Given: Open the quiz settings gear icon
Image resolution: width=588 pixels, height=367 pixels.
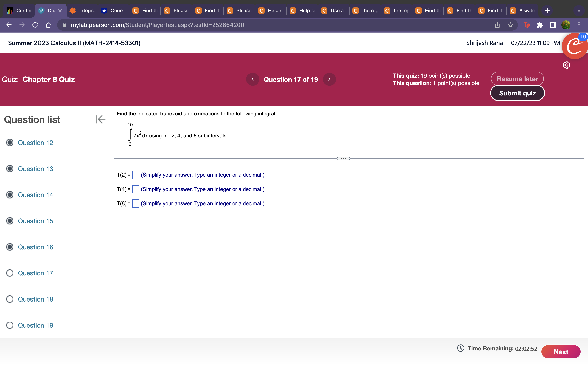Looking at the screenshot, I should (x=566, y=65).
